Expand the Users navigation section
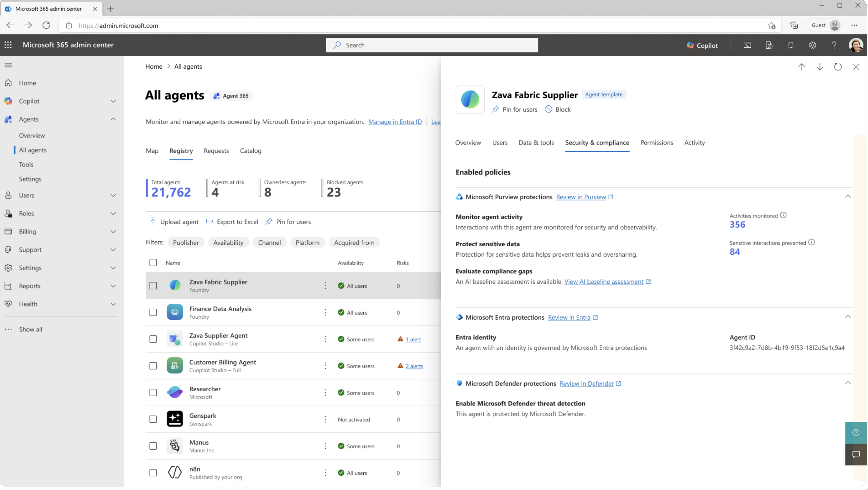This screenshot has height=490, width=868. point(113,196)
